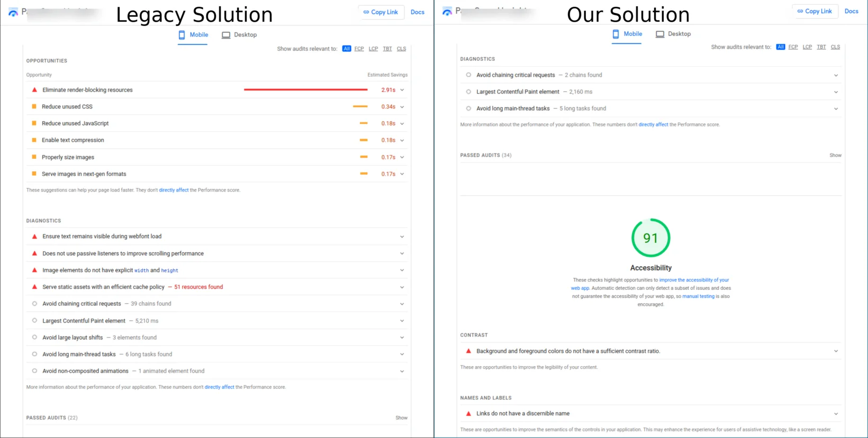Click PageSpeed logo in Legacy Solution pane
This screenshot has width=868, height=438.
point(13,12)
